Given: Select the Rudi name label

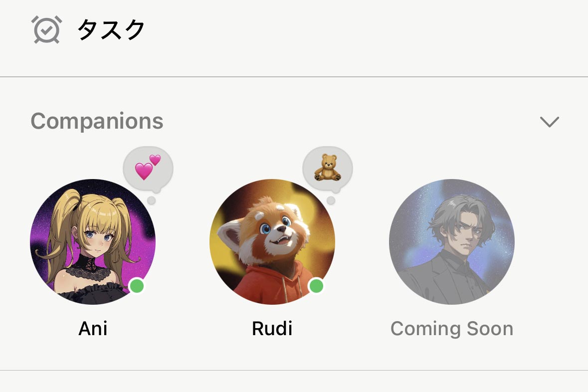Looking at the screenshot, I should coord(272,329).
